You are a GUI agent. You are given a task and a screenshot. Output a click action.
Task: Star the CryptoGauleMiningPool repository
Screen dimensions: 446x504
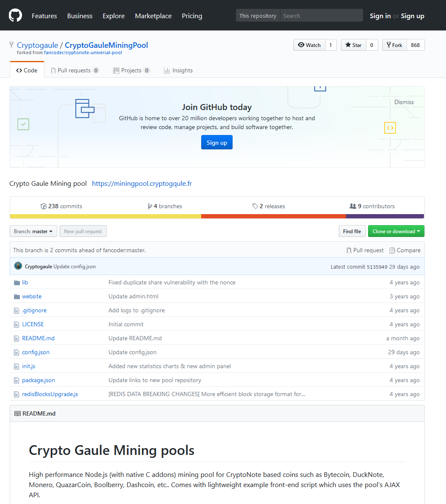353,45
